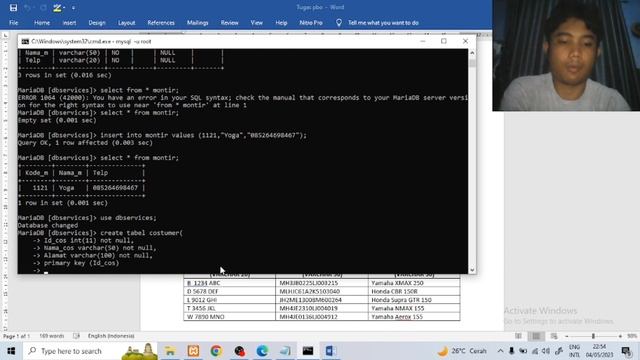Minimize the mysql command prompt window

423,41
